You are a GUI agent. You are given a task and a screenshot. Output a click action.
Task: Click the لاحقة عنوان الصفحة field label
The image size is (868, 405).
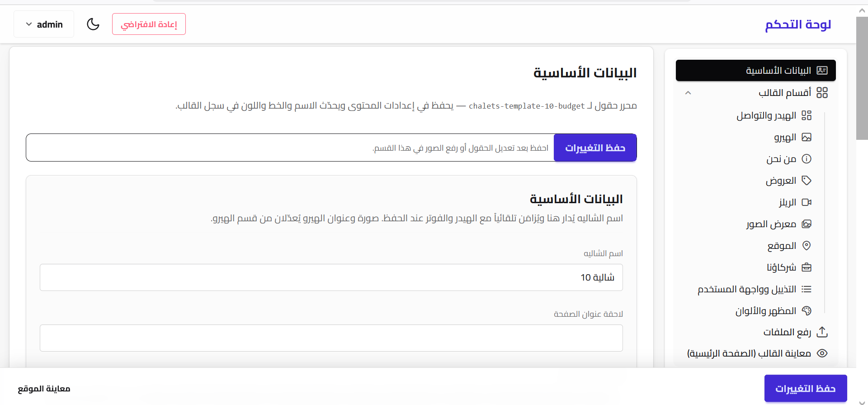[588, 314]
